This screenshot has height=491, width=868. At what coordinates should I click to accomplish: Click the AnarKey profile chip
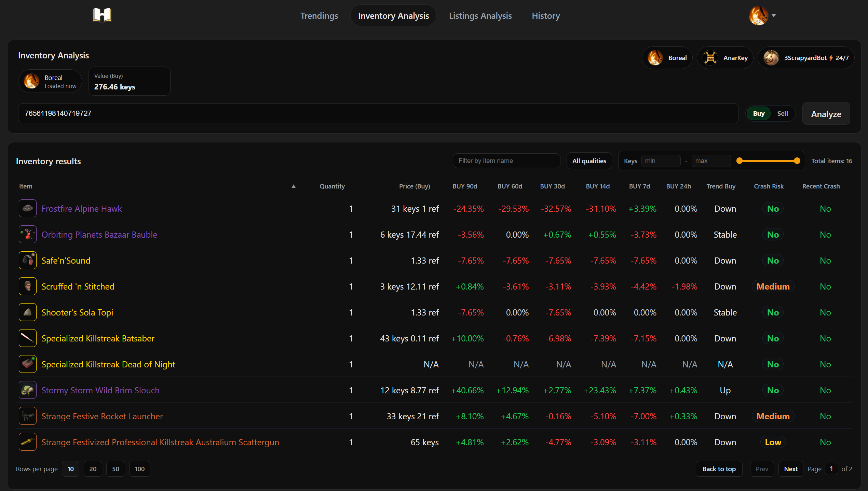(725, 58)
